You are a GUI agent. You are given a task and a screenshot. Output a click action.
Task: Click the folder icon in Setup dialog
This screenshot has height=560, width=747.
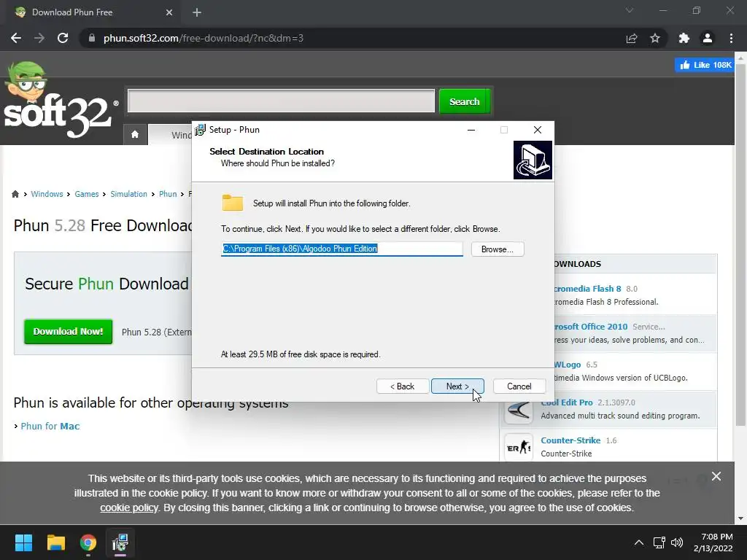pos(233,203)
